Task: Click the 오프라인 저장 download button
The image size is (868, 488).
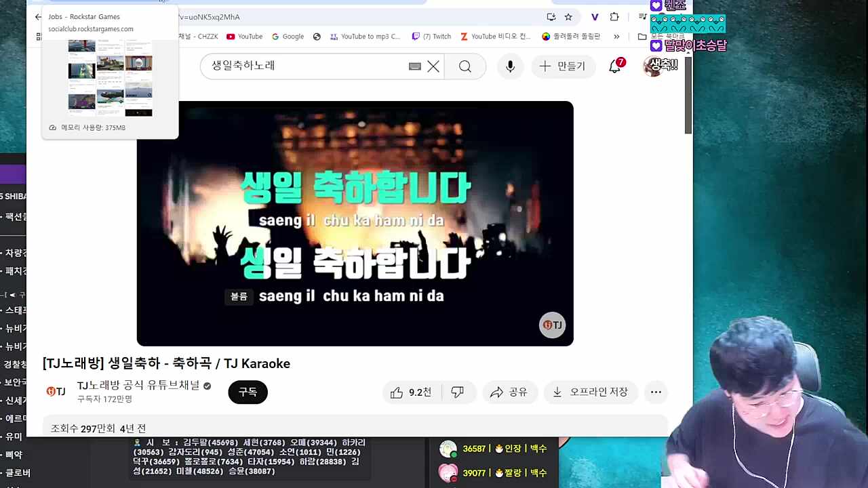Action: point(591,392)
